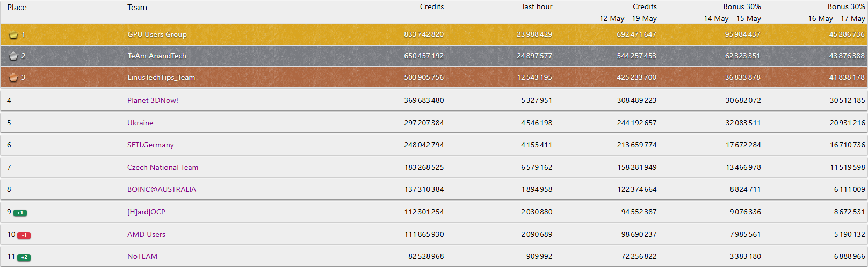Viewport: 868px width, 267px height.
Task: Click the Place column header
Action: pyautogui.click(x=17, y=8)
